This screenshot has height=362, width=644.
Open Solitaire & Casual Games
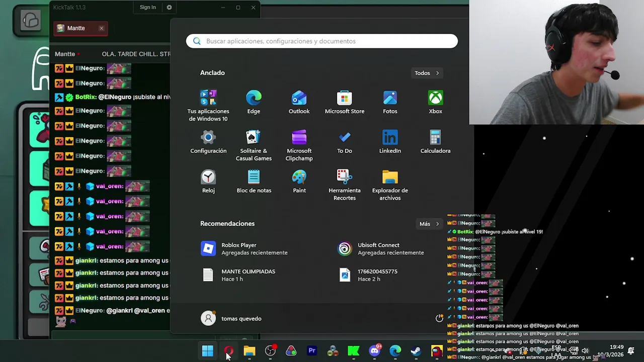pyautogui.click(x=254, y=145)
